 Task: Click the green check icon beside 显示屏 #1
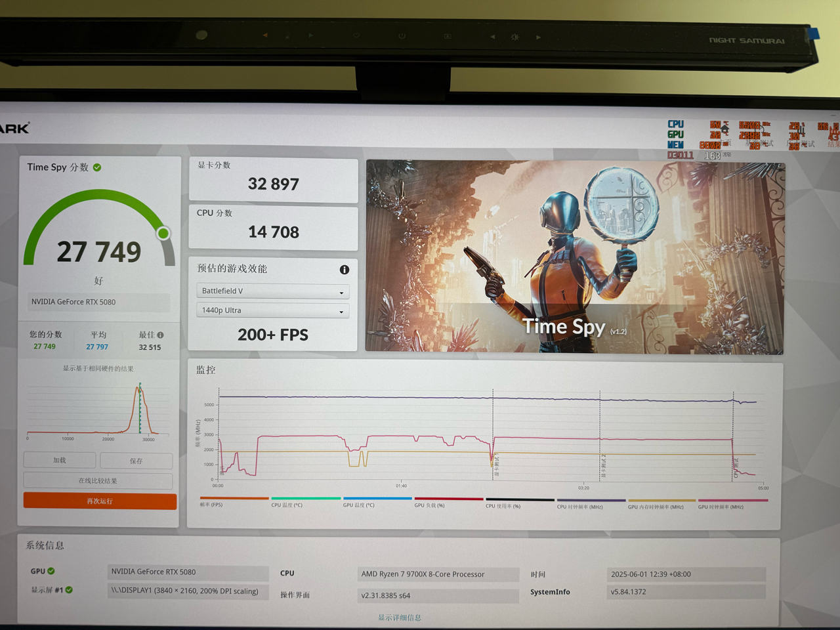coord(69,590)
